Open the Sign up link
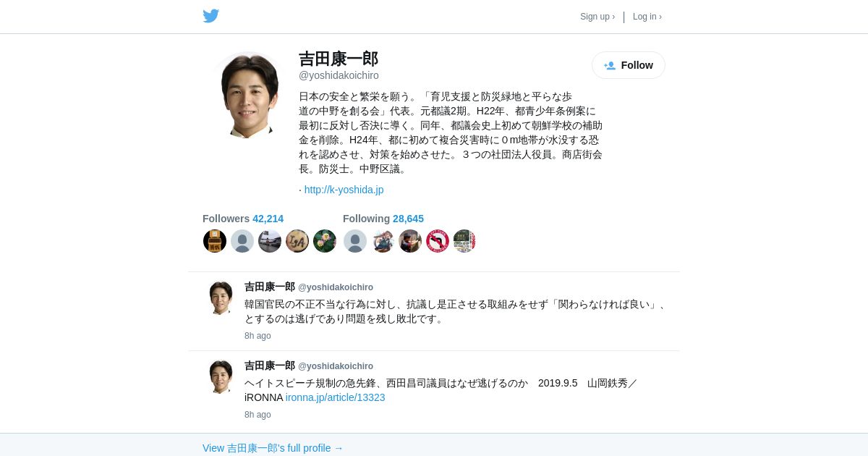Viewport: 868px width, 456px height. pos(597,17)
